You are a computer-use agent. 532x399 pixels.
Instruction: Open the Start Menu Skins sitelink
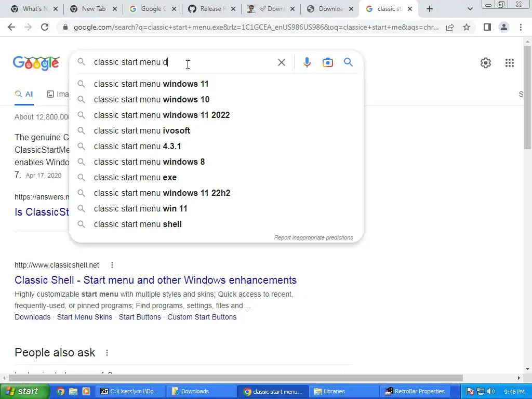85,317
